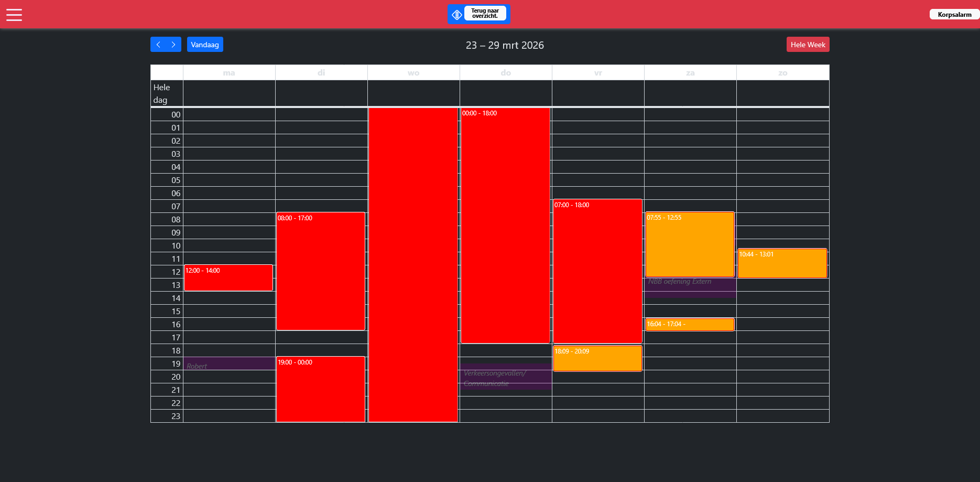Click NBB oefening Extern entry
The width and height of the screenshot is (980, 482).
coord(690,288)
